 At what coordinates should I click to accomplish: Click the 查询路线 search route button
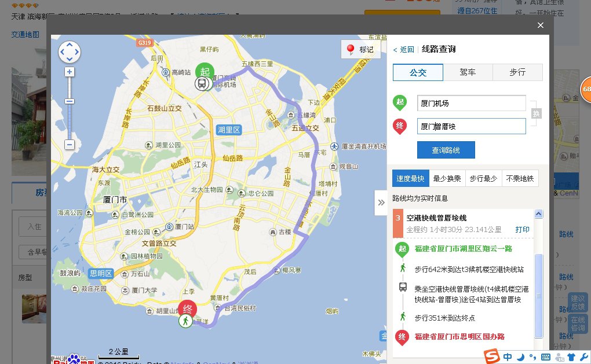pos(446,150)
